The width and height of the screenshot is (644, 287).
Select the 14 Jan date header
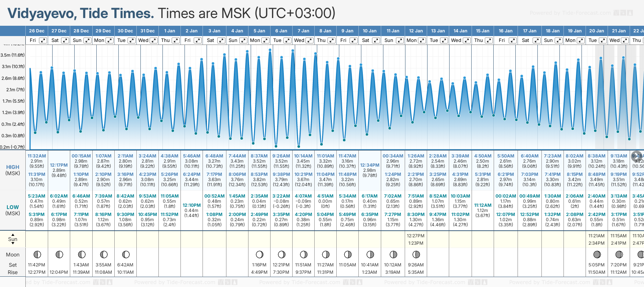pos(460,31)
